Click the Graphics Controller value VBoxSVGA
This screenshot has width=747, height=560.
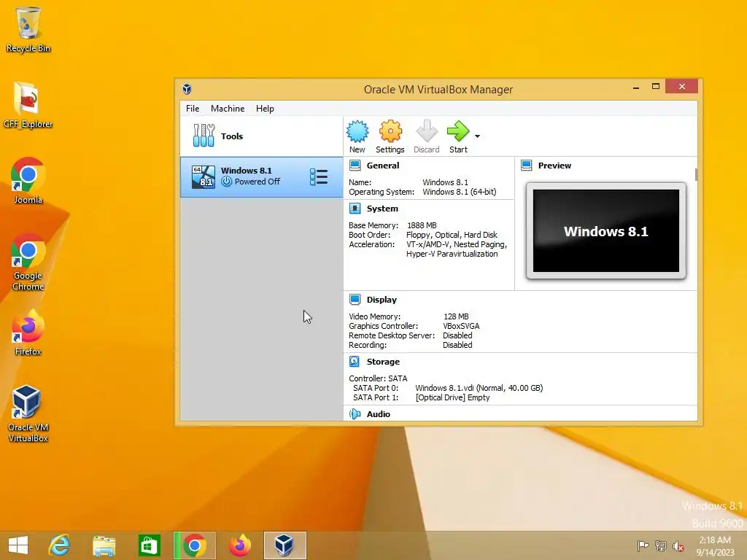point(461,326)
